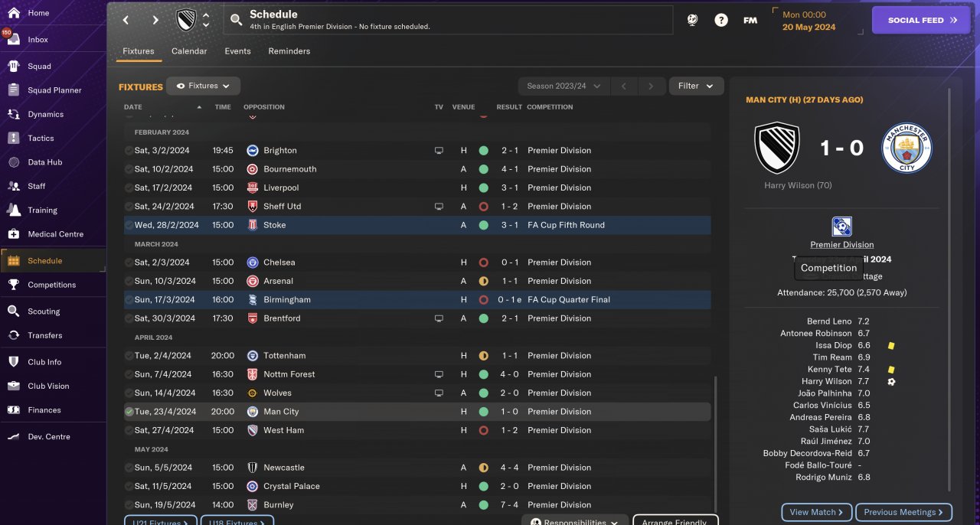Click the Schedule search bar
This screenshot has width=980, height=525.
click(x=448, y=20)
